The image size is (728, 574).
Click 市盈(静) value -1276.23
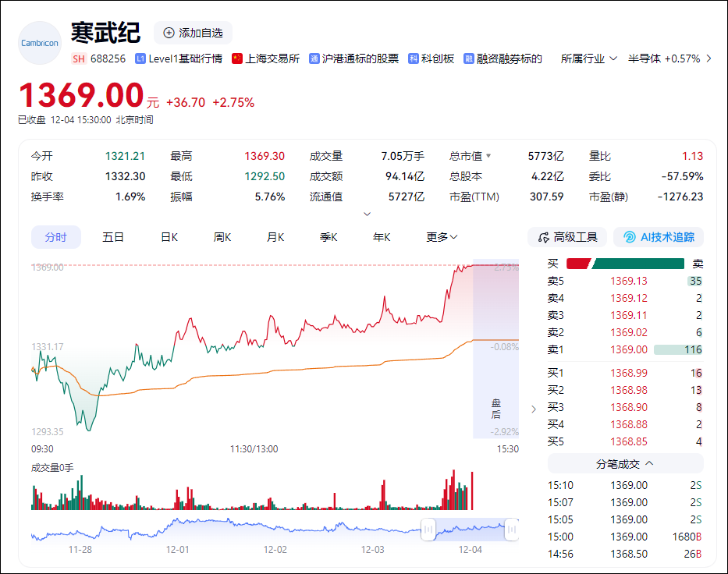click(x=680, y=197)
